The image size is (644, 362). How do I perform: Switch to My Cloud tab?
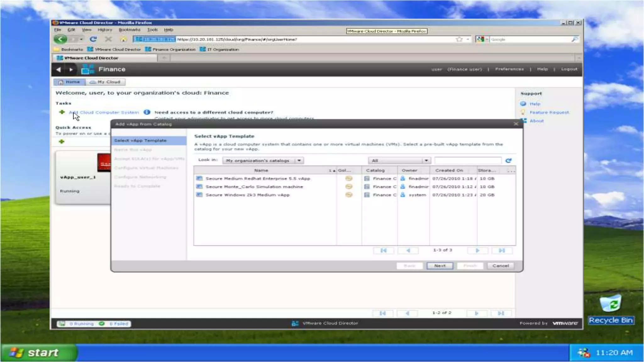point(105,82)
